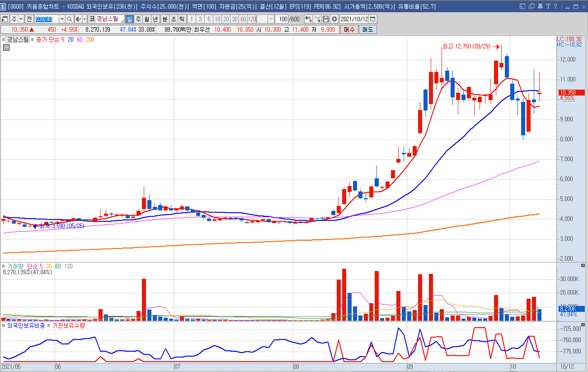
Task: Expand the speaker options dropdown arrow
Action: pos(85,19)
